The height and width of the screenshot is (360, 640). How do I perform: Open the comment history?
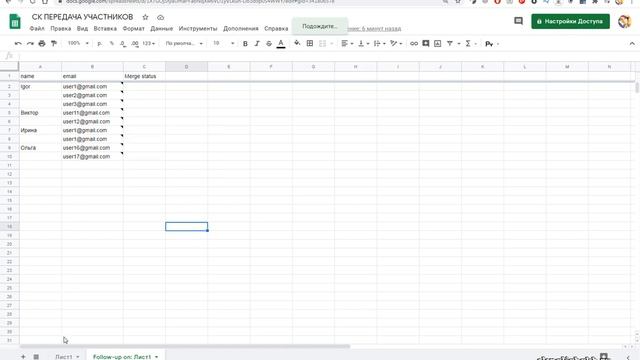tap(518, 21)
